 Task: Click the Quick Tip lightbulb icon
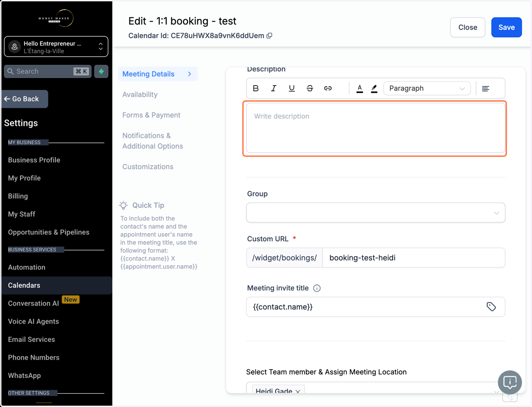[124, 205]
